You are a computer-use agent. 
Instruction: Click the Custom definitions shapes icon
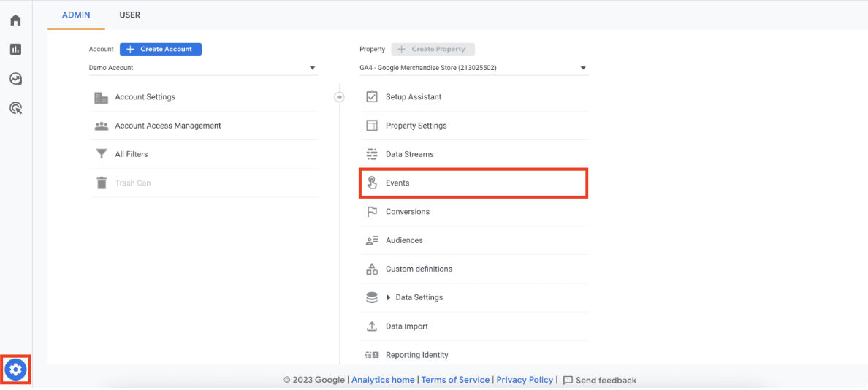(372, 269)
